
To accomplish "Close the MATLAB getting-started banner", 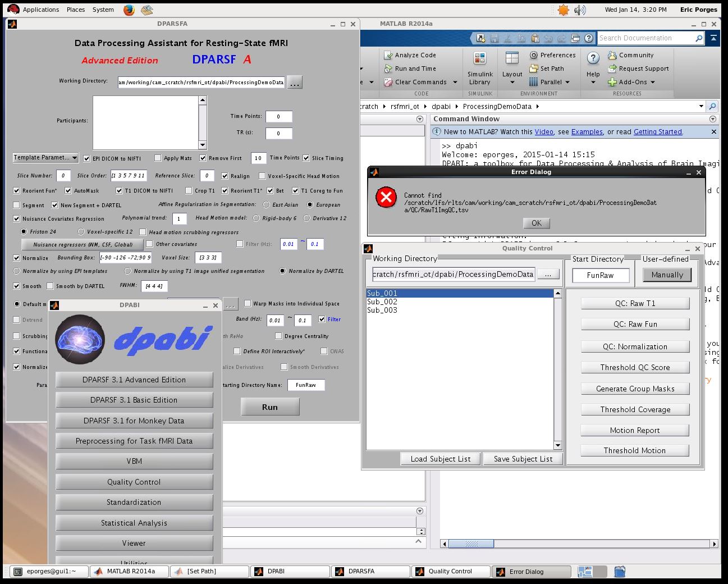I will pos(714,132).
